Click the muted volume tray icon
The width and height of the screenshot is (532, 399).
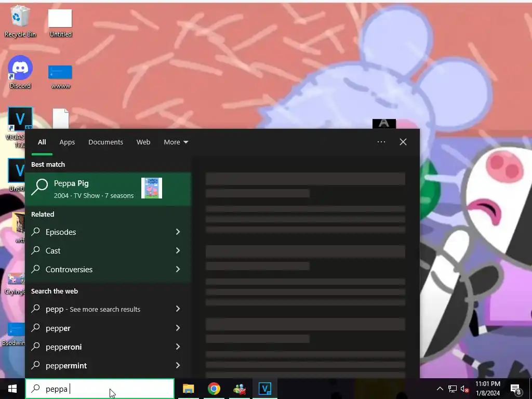point(464,389)
